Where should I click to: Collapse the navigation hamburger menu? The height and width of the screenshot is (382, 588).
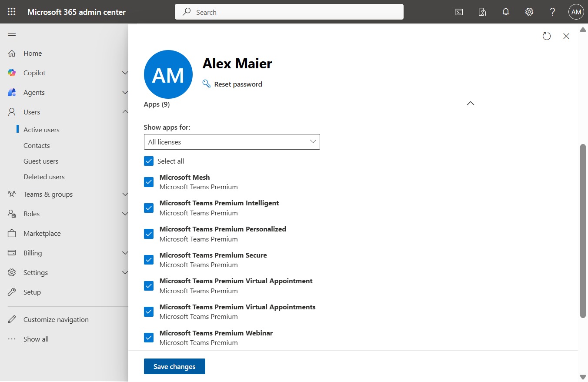[12, 34]
